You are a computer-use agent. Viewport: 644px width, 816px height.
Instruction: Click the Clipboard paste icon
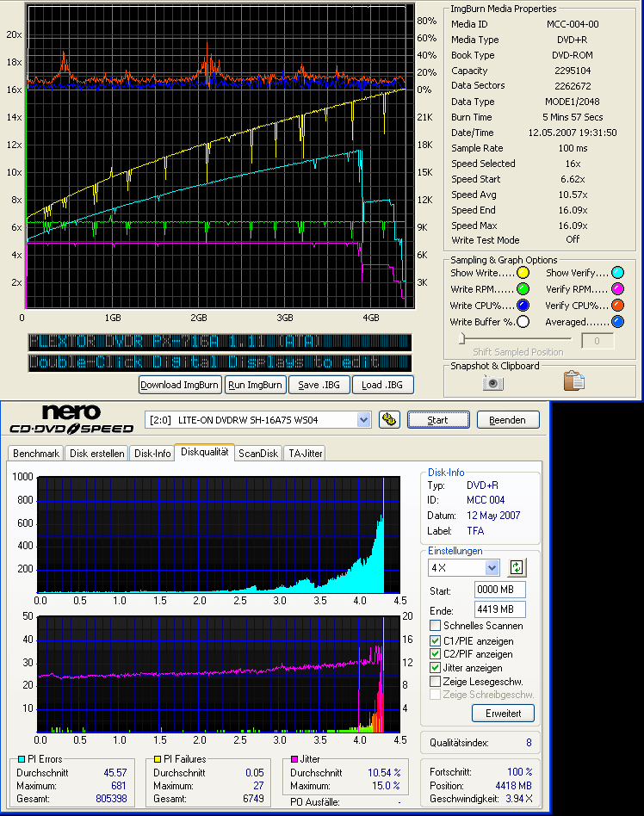(x=573, y=381)
